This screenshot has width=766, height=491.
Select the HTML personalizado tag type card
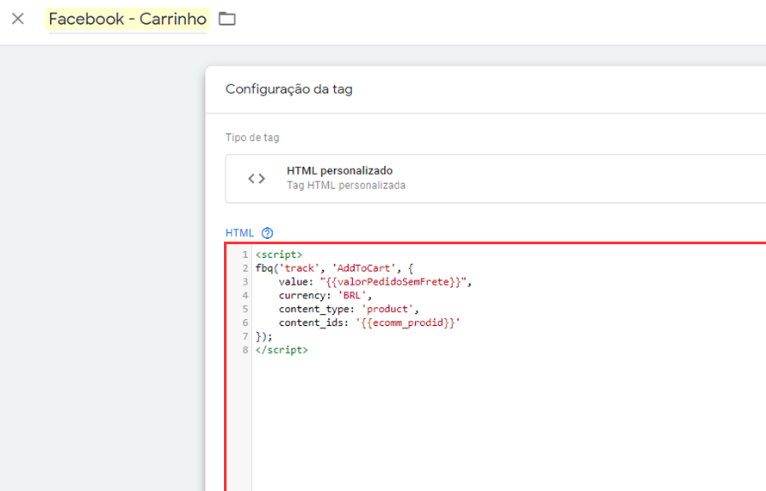pos(495,178)
